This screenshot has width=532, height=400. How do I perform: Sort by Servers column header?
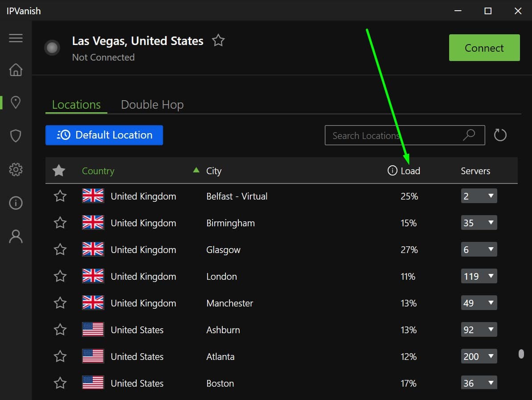pos(475,171)
